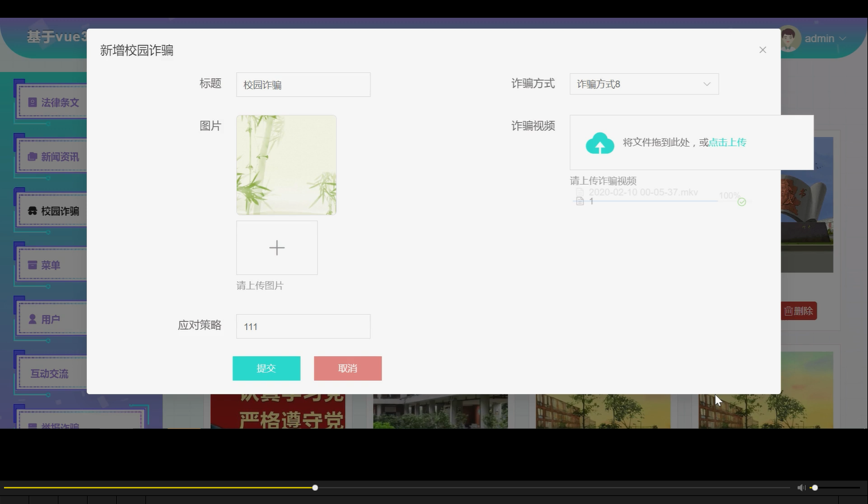The width and height of the screenshot is (868, 504).
Task: Select 互动交流 in the navigation menu
Action: pos(49,372)
